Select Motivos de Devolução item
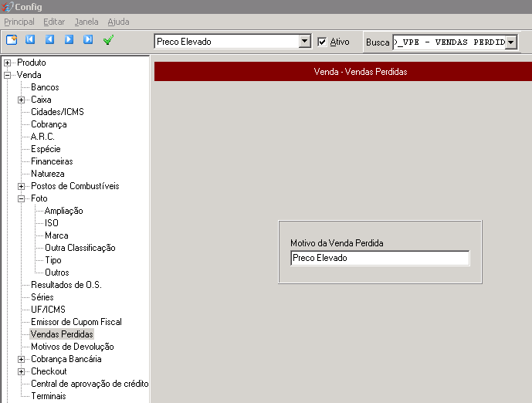Screen dimensions: 532x403 73,347
